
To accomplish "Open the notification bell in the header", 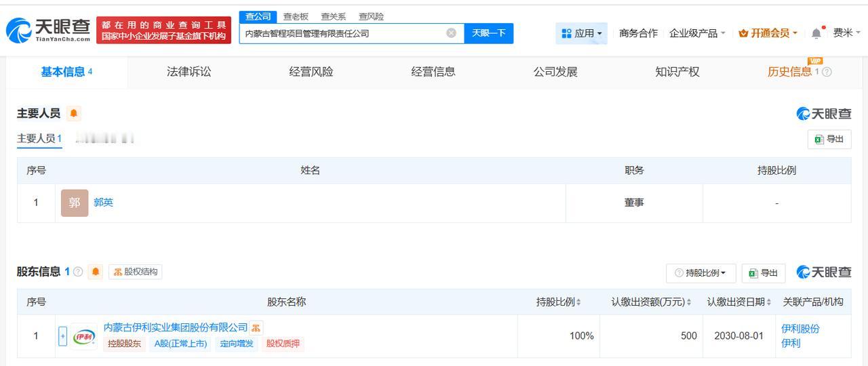I will pos(817,33).
